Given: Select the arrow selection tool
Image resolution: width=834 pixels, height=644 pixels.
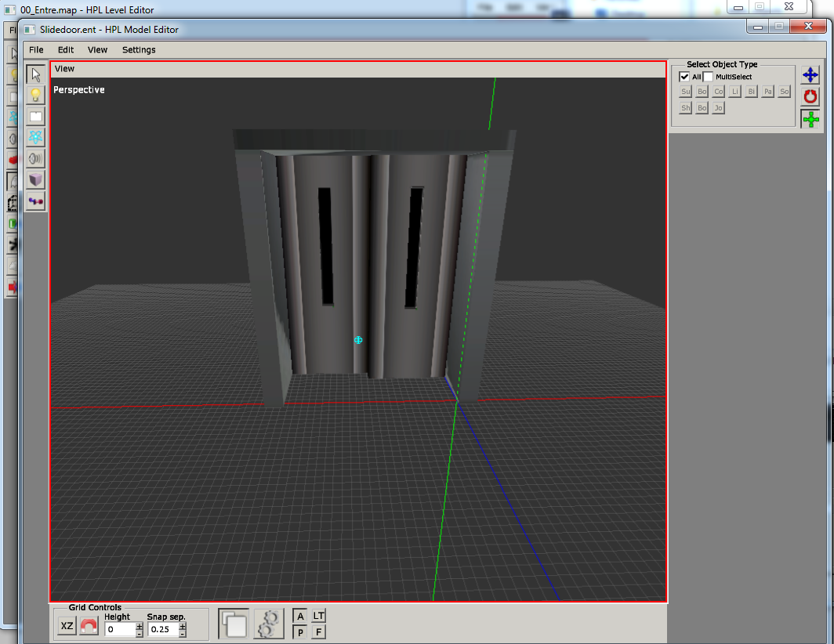Looking at the screenshot, I should pos(35,74).
